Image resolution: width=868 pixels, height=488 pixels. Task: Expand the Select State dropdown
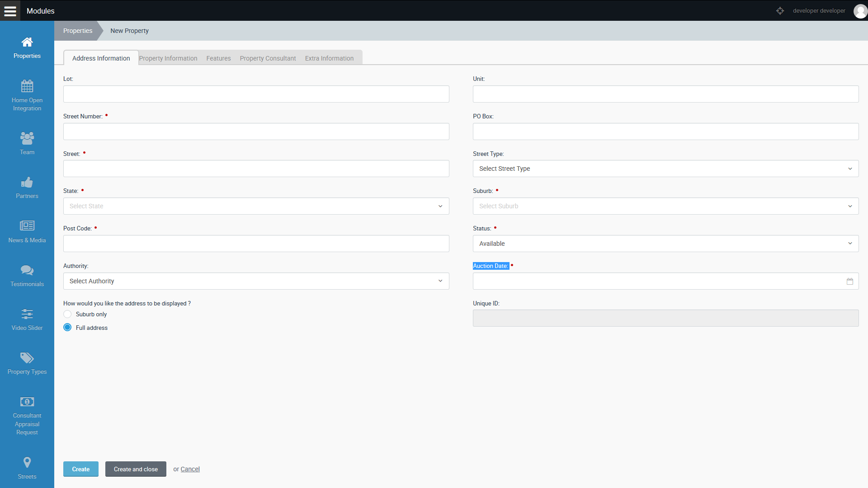tap(256, 206)
